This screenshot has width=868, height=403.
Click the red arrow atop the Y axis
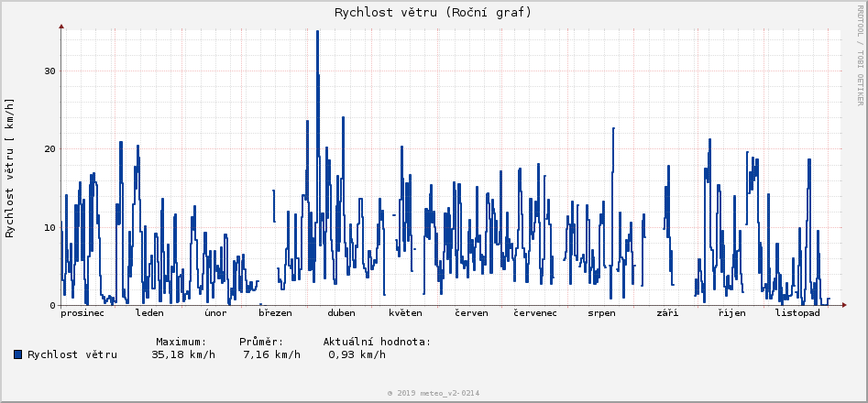pos(61,26)
